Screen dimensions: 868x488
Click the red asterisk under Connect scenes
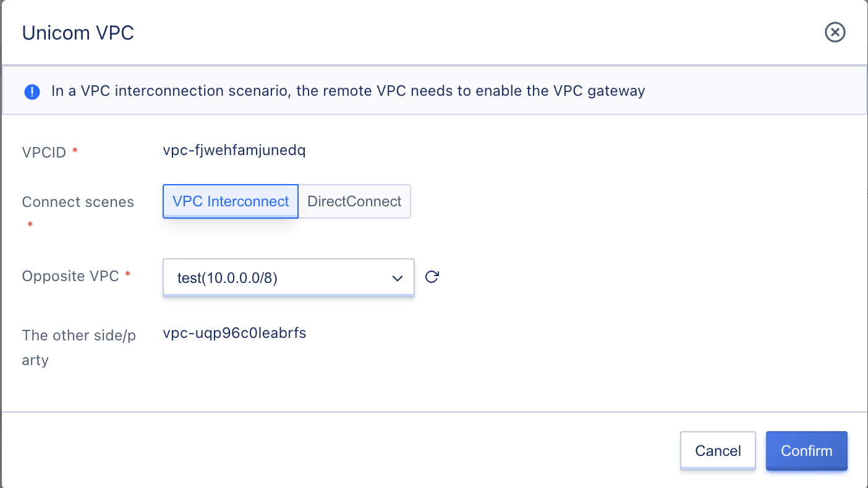tap(30, 225)
